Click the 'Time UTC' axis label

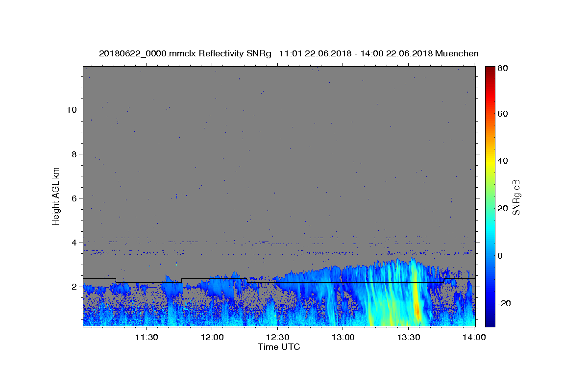coord(279,347)
